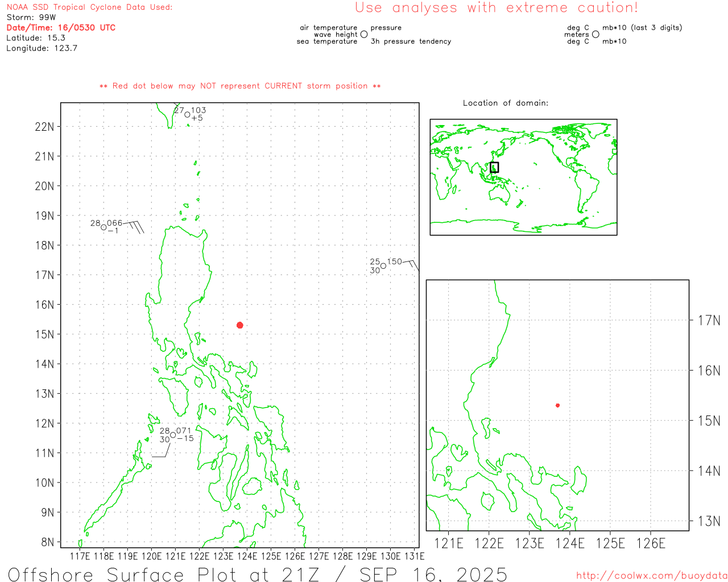Click the 'Latitude: 15.3' text

click(x=36, y=38)
